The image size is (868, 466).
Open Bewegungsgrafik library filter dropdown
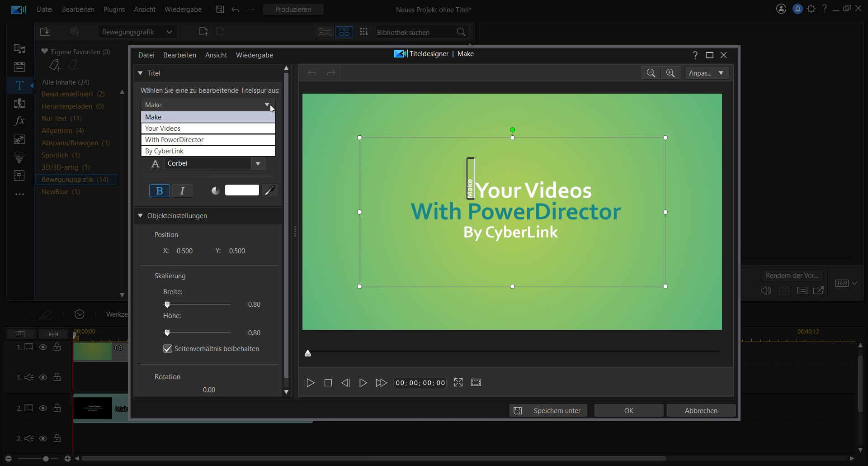(137, 32)
